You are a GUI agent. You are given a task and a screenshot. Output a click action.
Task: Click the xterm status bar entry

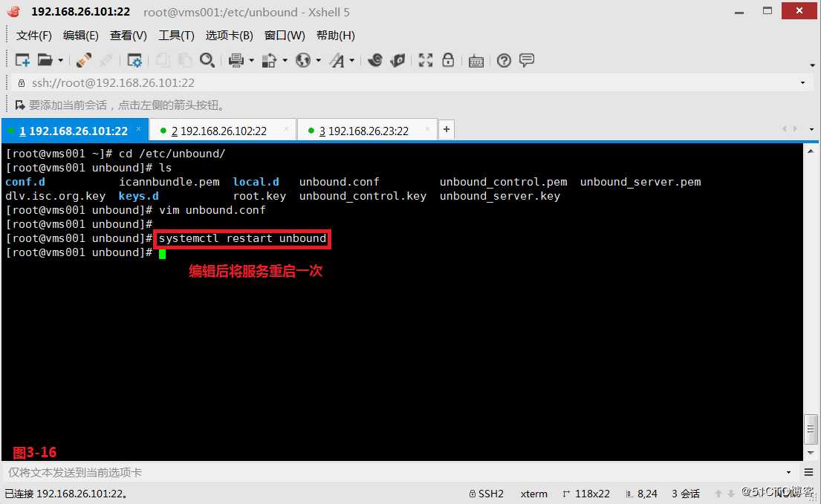pos(534,494)
